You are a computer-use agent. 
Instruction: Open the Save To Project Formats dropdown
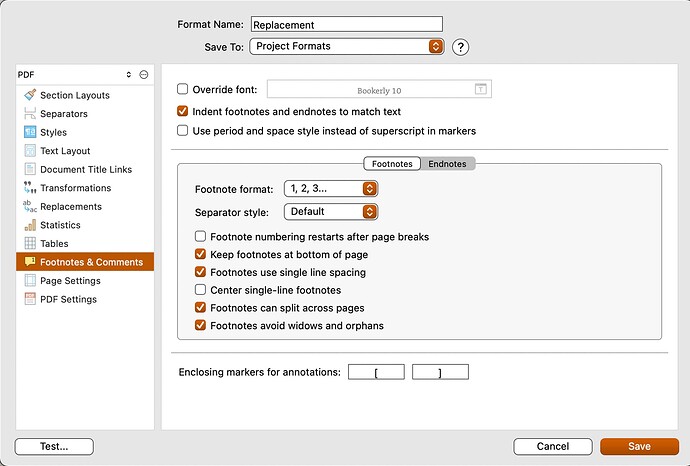pos(347,46)
